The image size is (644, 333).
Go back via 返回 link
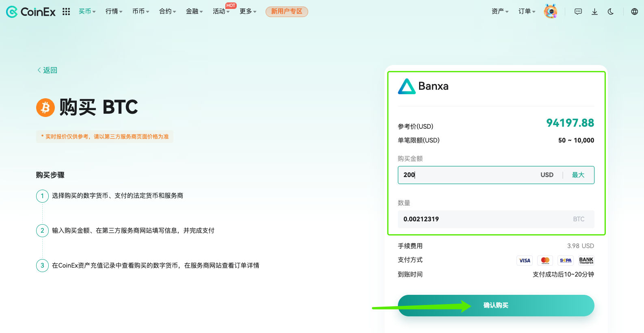[47, 70]
